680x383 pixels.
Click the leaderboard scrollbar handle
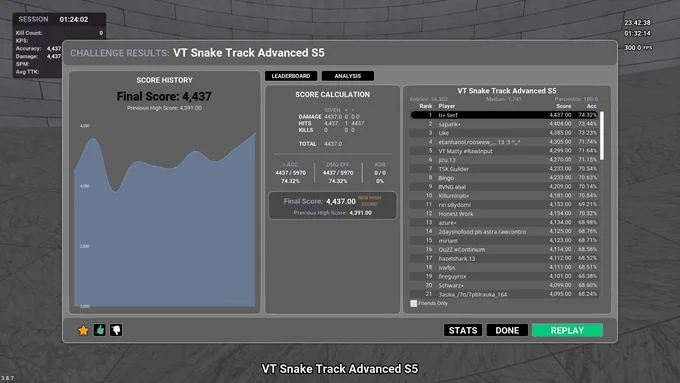point(602,135)
